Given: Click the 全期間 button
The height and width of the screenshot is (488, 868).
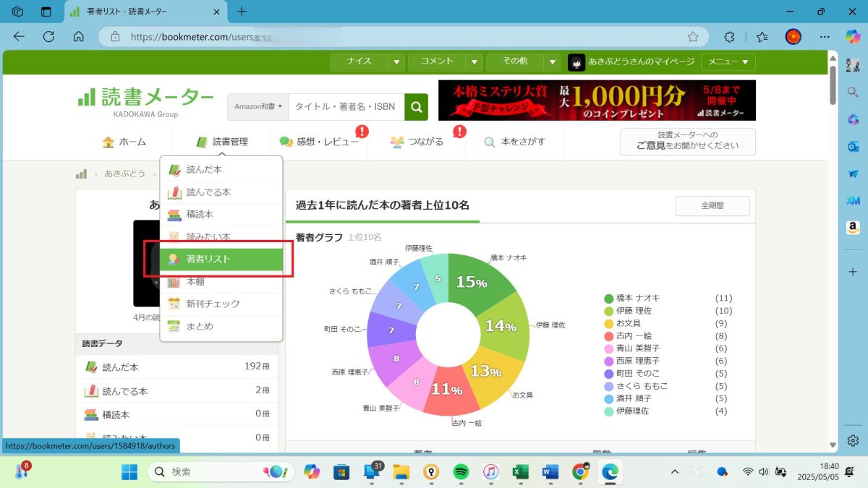Looking at the screenshot, I should click(x=712, y=206).
